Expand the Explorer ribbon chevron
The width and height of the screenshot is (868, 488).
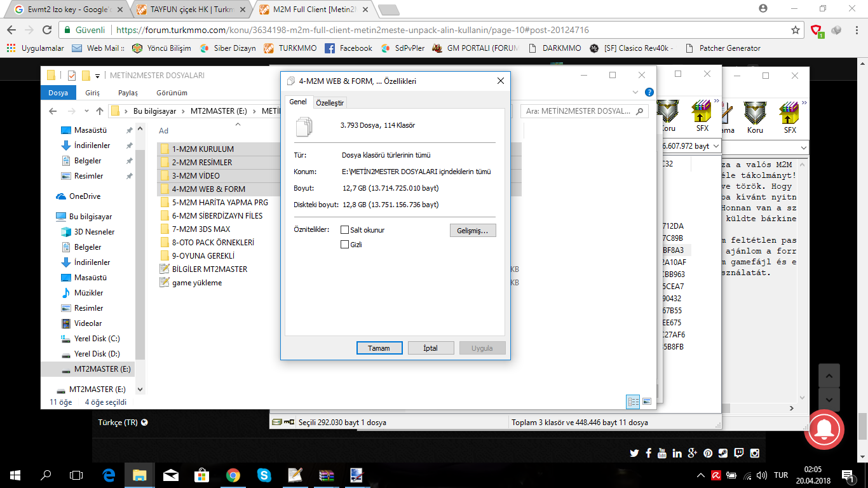click(x=637, y=92)
